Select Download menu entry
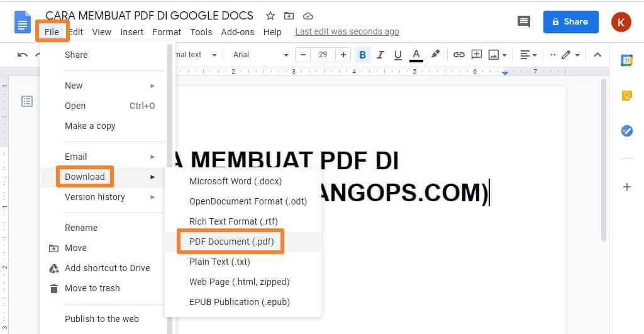644x334 pixels. [104, 177]
